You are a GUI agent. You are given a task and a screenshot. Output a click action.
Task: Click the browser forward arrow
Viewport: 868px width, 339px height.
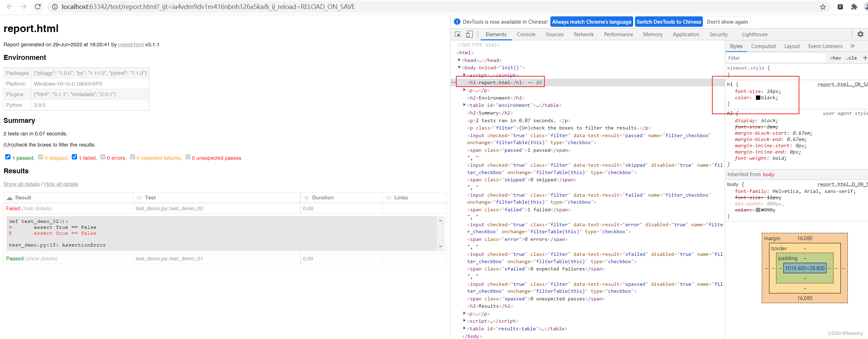(x=23, y=7)
